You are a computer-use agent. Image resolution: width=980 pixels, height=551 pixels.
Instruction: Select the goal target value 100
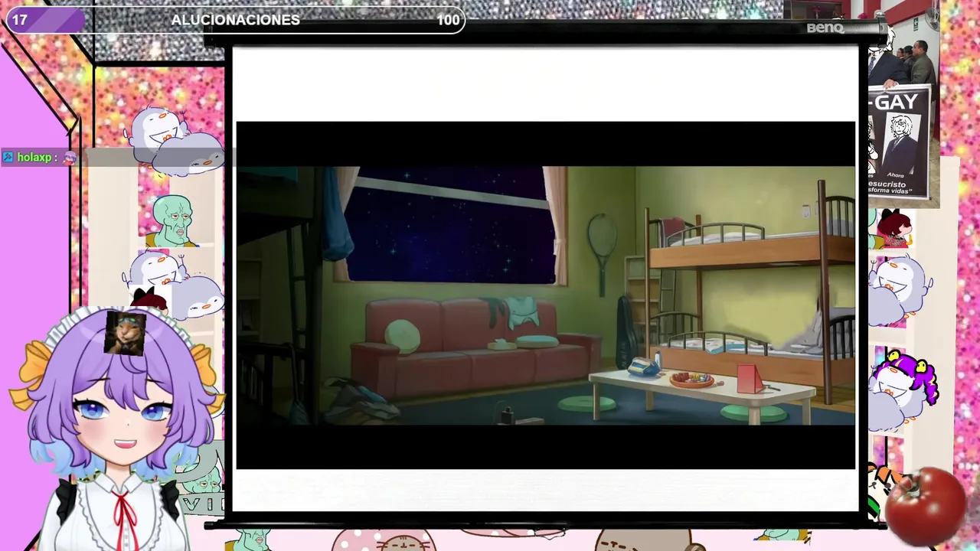coord(448,20)
